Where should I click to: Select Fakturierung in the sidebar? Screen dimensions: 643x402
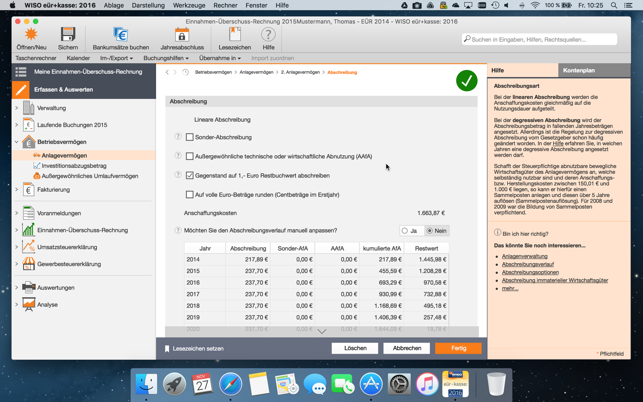(x=54, y=190)
